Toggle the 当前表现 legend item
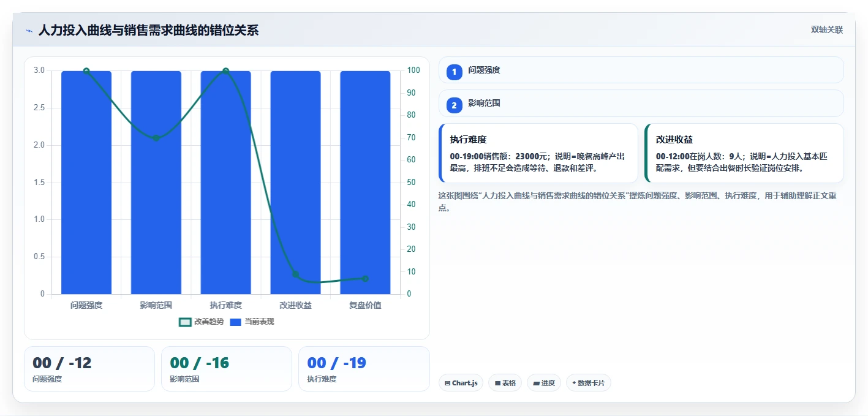 pyautogui.click(x=252, y=322)
